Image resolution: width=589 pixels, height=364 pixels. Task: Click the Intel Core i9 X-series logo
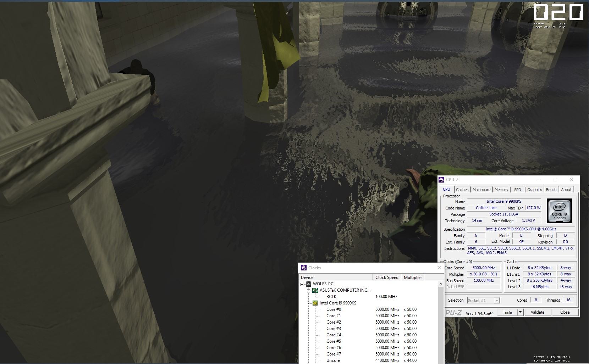point(559,211)
